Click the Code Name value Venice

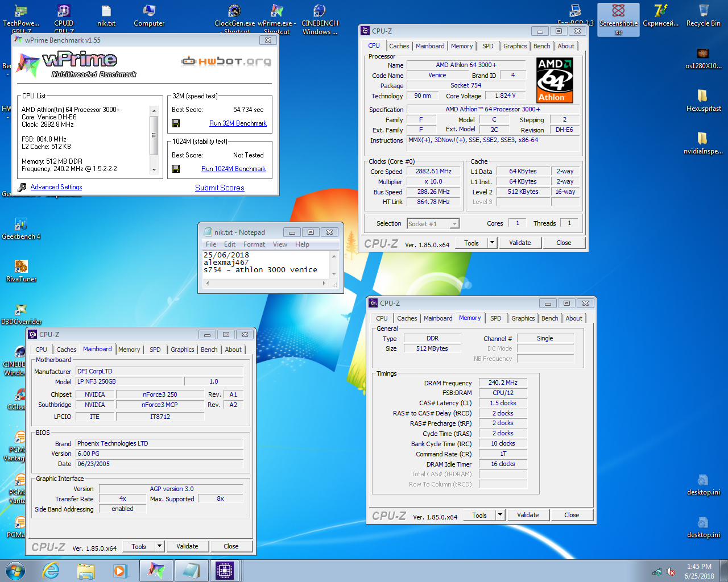click(x=437, y=75)
